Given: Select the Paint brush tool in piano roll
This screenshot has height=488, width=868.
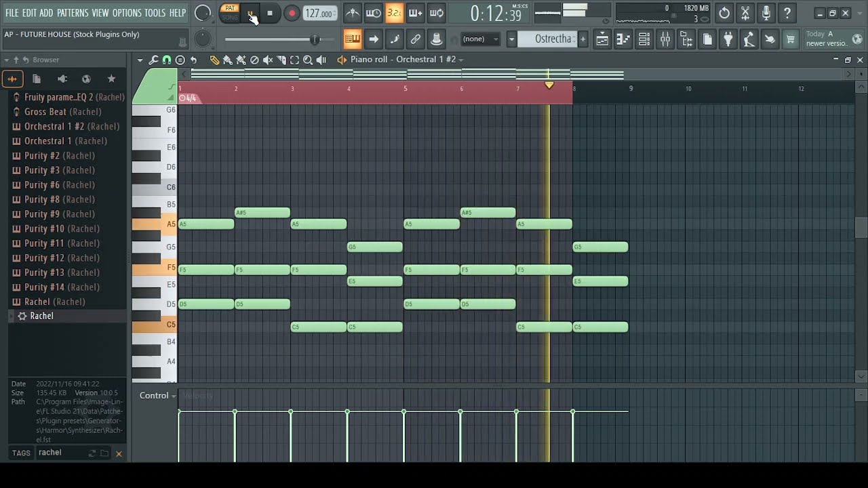Looking at the screenshot, I should coord(228,60).
